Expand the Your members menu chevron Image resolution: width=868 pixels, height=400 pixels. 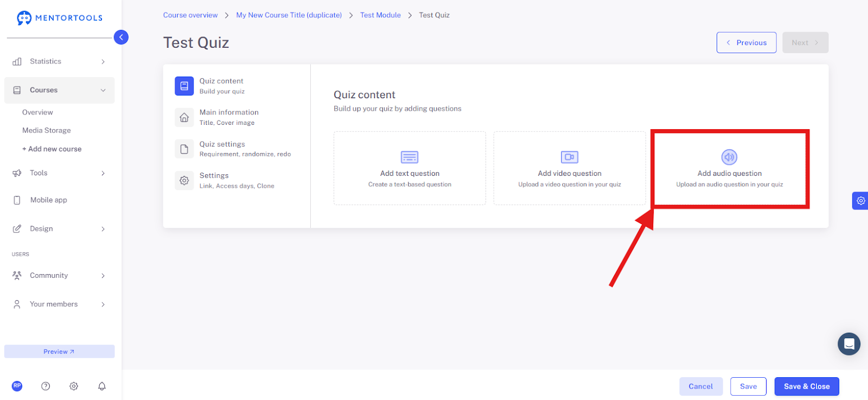103,304
